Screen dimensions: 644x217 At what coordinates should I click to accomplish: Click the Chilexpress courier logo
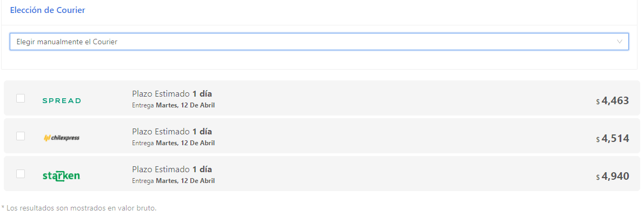pos(62,138)
